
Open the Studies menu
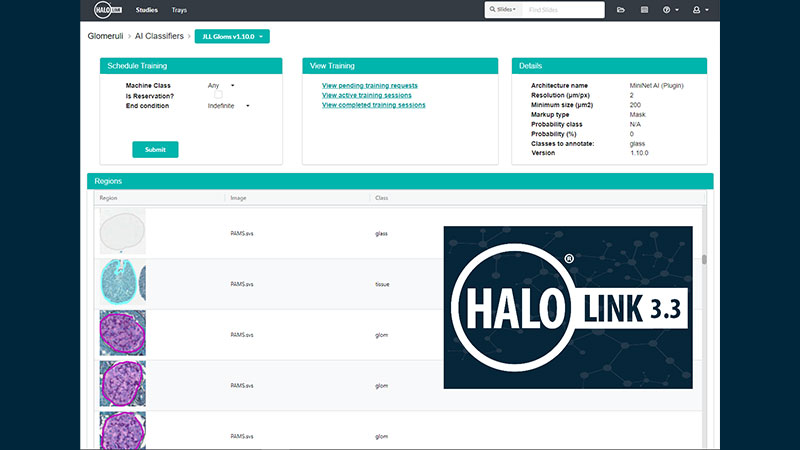coord(146,10)
